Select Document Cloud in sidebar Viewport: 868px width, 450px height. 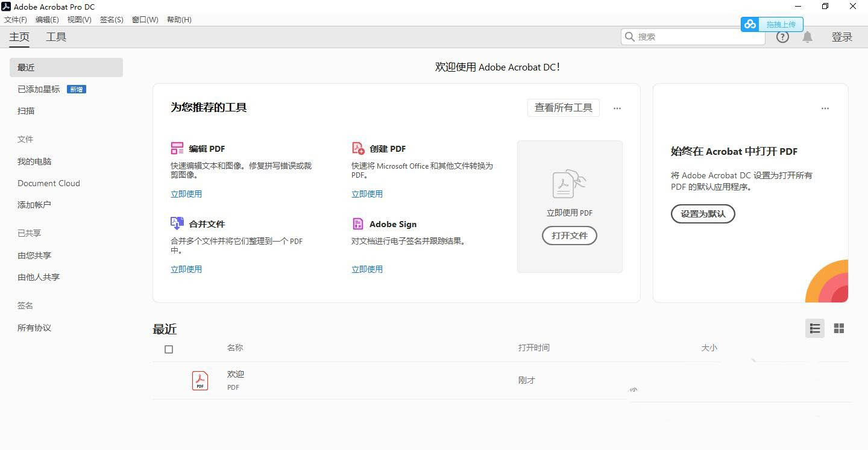49,183
